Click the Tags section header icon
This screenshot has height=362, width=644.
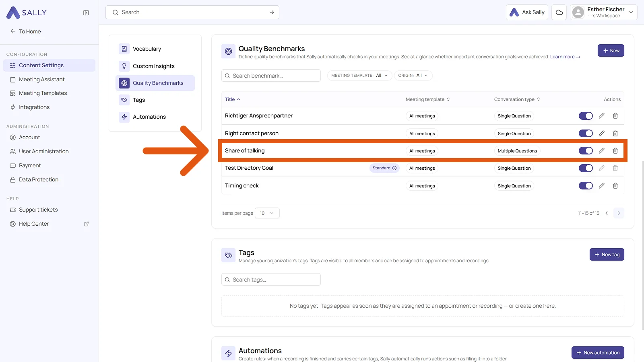[228, 255]
